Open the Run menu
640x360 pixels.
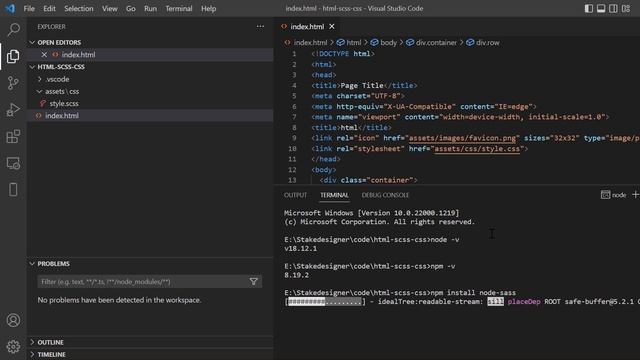pyautogui.click(x=150, y=9)
